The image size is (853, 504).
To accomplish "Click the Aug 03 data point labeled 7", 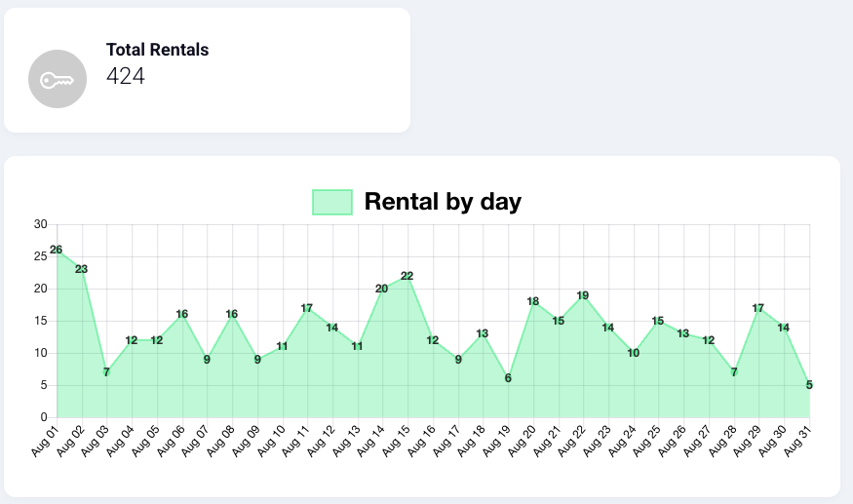I will [x=107, y=372].
